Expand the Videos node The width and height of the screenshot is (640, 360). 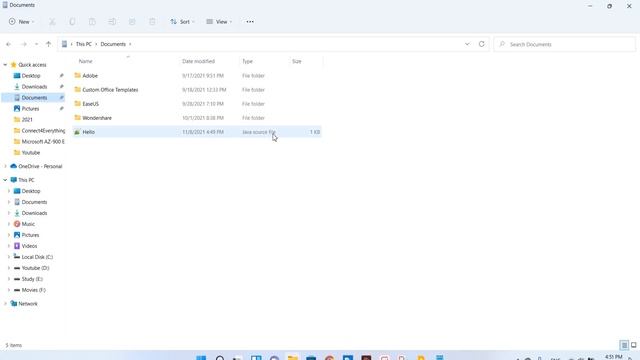tap(9, 246)
